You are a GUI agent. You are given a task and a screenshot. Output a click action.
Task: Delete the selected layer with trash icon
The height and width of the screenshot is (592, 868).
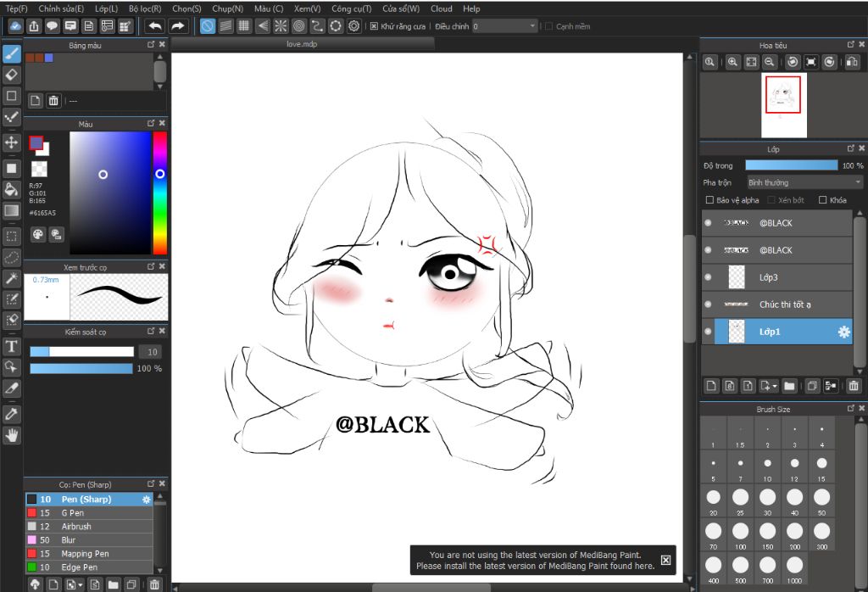click(x=854, y=386)
